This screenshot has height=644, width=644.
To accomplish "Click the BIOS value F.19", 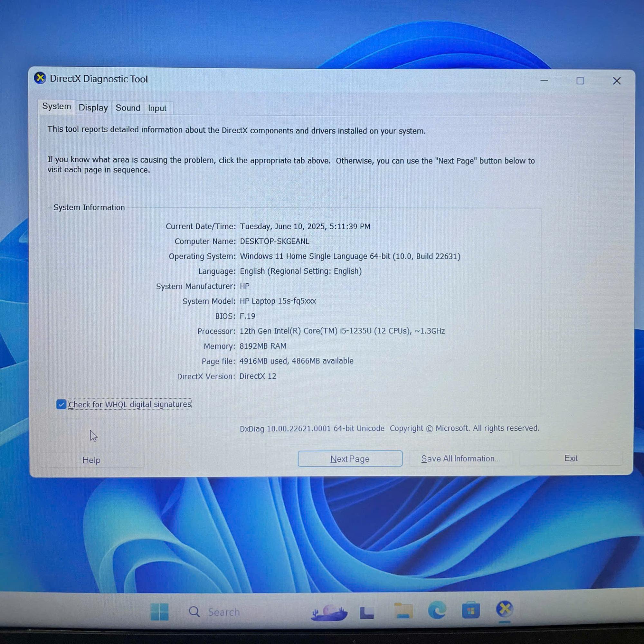I will point(247,316).
